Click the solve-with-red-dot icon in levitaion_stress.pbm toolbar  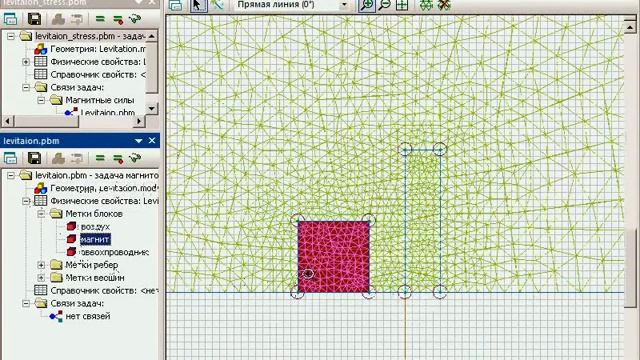pos(118,19)
